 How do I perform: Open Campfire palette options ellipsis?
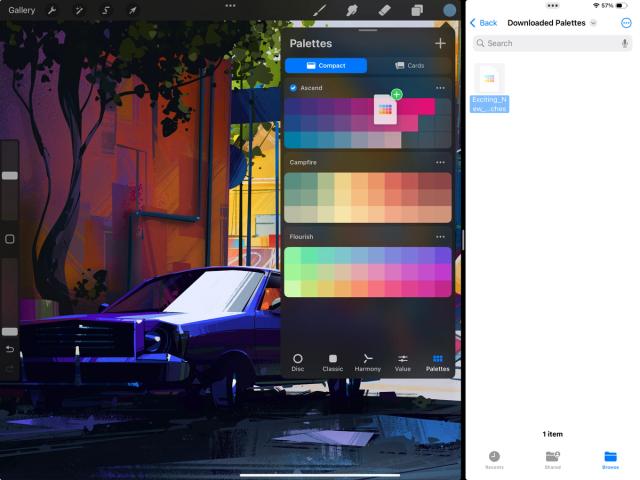[x=440, y=162]
